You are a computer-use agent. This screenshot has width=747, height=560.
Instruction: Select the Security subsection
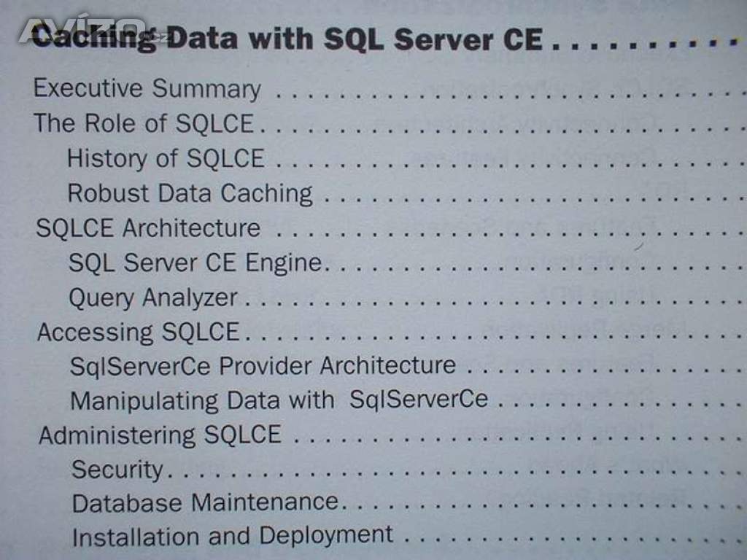[117, 470]
